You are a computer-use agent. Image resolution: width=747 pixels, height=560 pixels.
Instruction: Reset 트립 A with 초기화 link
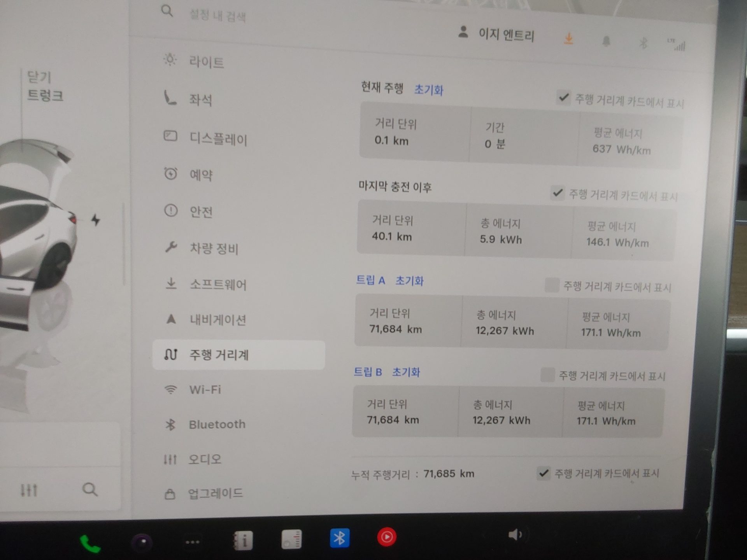409,281
